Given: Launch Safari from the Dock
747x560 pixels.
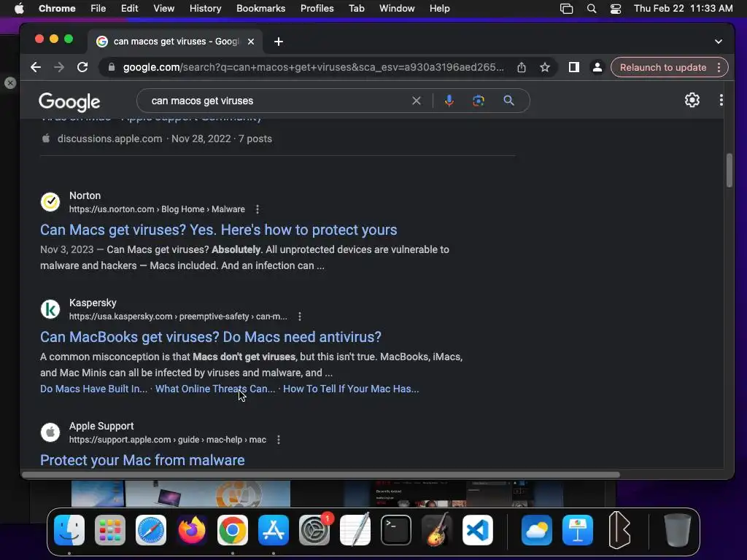Looking at the screenshot, I should pyautogui.click(x=151, y=530).
